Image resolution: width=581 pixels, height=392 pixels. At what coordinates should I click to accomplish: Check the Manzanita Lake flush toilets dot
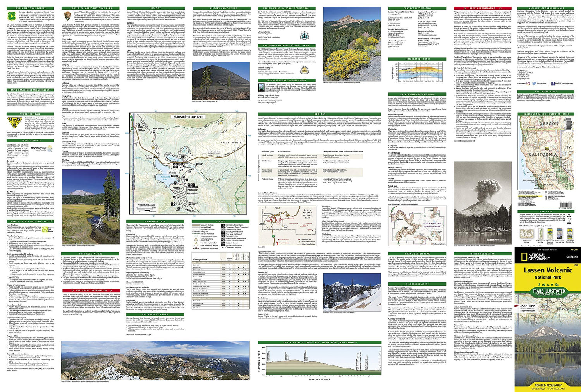236,270
